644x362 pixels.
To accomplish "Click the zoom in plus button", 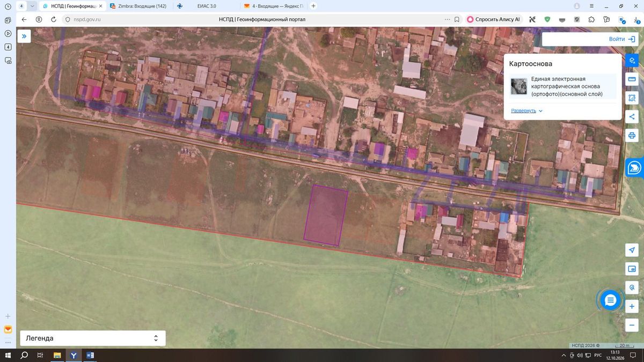I will point(632,307).
